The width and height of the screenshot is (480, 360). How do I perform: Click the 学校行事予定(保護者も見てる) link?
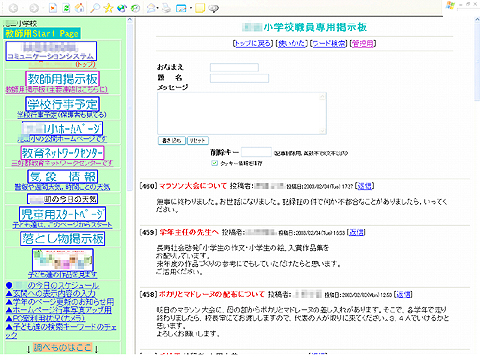[62, 115]
